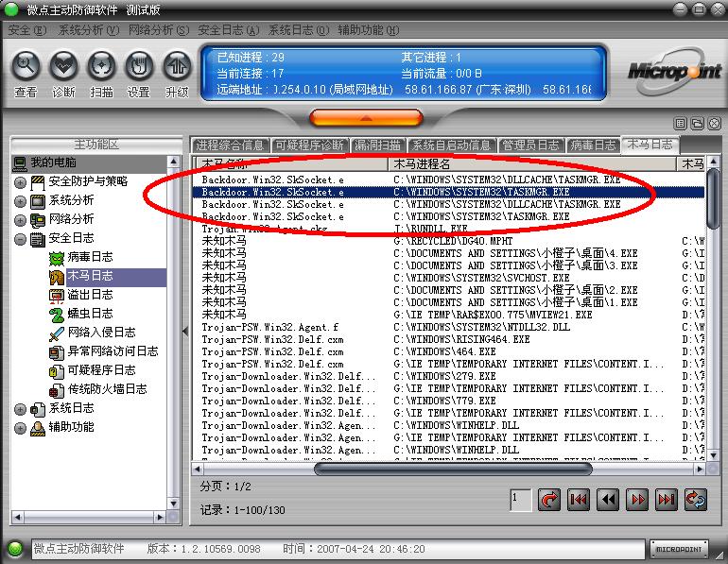Image resolution: width=728 pixels, height=564 pixels.
Task: Click the 木马名称 column header
Action: tap(290, 163)
